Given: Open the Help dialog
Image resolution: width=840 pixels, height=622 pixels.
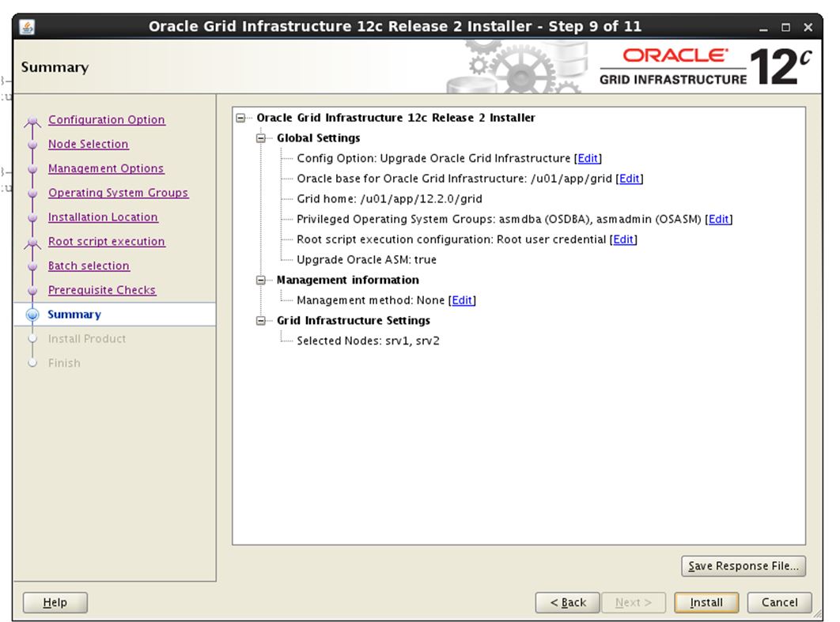Looking at the screenshot, I should [x=55, y=602].
